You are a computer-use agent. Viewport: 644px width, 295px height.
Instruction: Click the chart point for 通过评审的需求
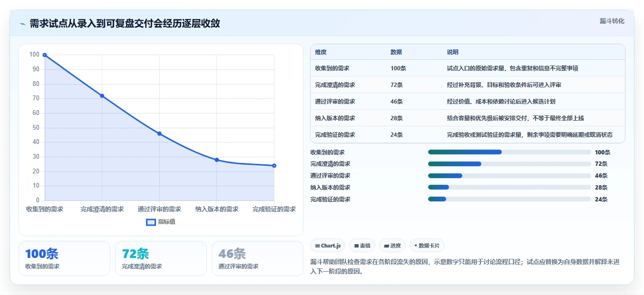click(159, 133)
